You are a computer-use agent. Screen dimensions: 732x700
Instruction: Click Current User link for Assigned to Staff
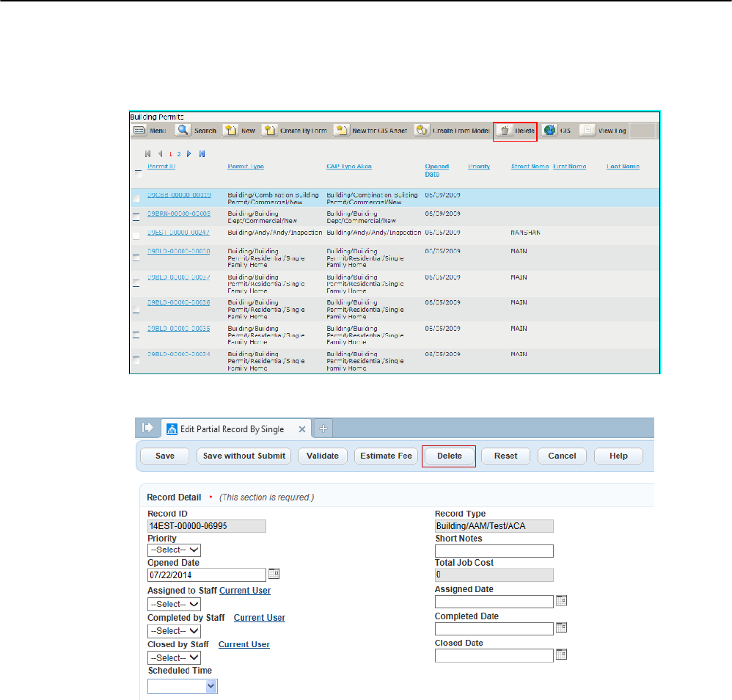(245, 590)
